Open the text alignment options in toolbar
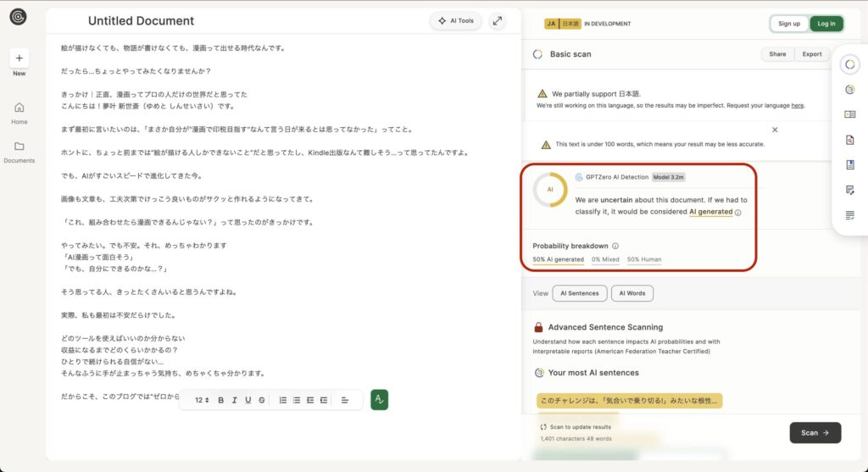 (x=345, y=400)
